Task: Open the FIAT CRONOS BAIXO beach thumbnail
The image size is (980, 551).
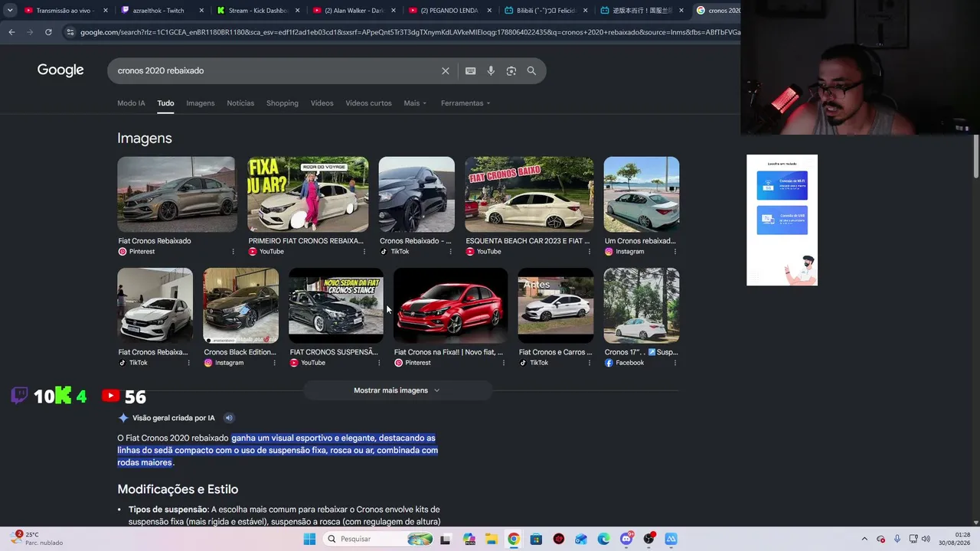Action: pos(529,194)
